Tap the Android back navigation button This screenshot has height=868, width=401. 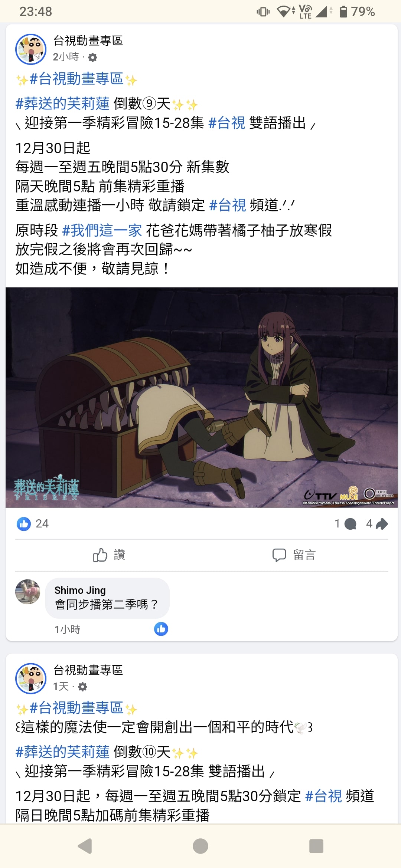pos(85,846)
